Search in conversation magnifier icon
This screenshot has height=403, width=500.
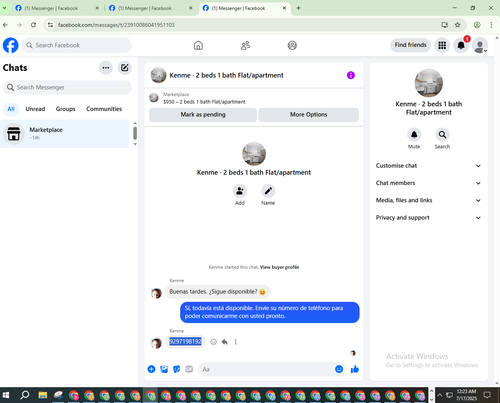tap(442, 135)
